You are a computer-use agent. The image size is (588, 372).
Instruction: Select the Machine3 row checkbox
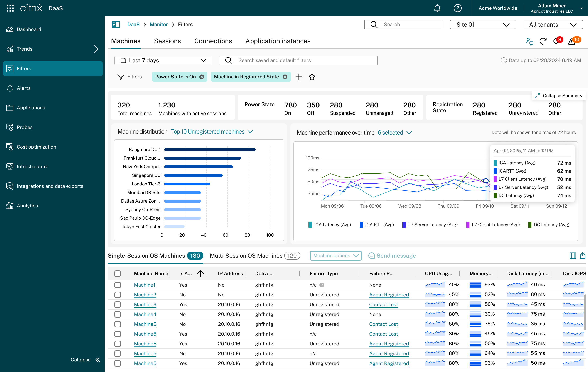pos(118,304)
